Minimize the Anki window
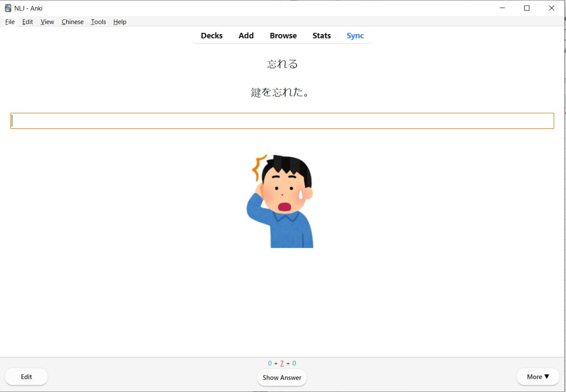Image resolution: width=566 pixels, height=392 pixels. pos(502,8)
